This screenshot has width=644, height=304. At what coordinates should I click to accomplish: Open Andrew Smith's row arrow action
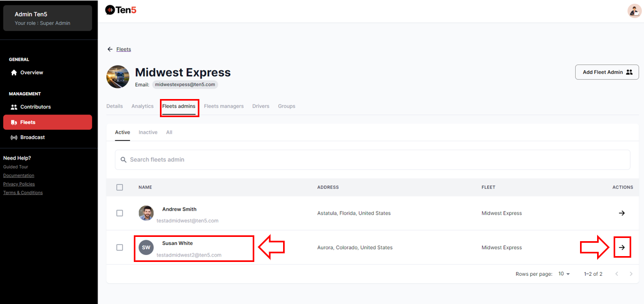[622, 213]
